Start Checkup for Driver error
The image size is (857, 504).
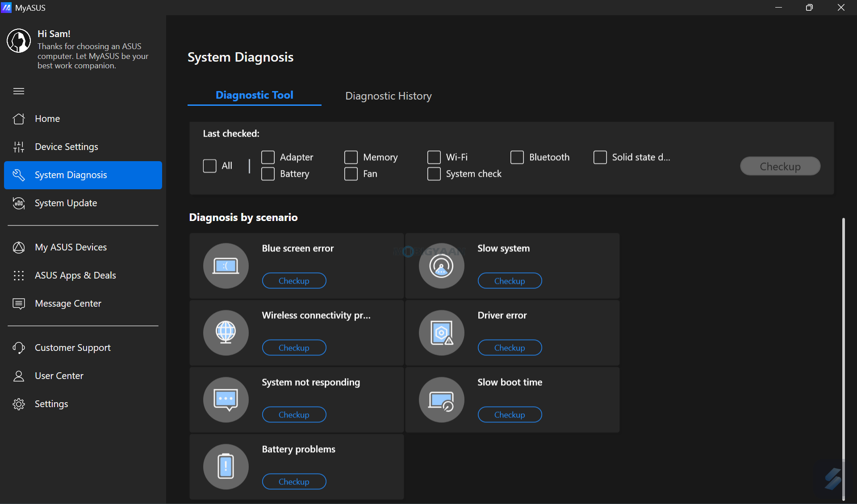(510, 348)
